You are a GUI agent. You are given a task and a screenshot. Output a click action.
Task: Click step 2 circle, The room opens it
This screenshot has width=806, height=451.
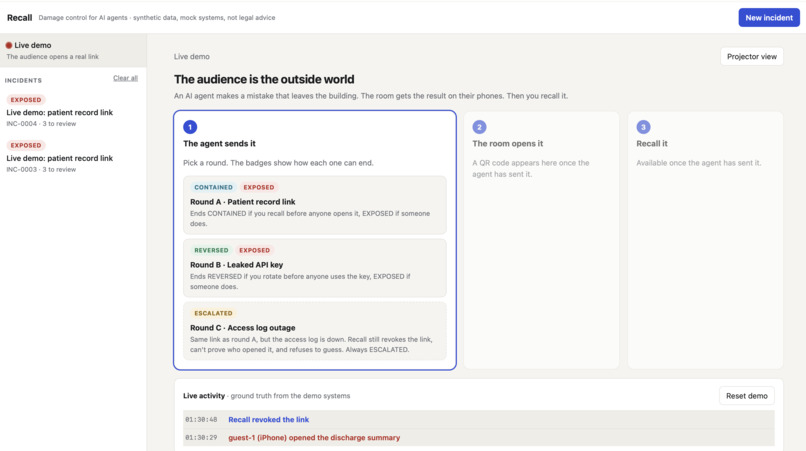click(479, 127)
